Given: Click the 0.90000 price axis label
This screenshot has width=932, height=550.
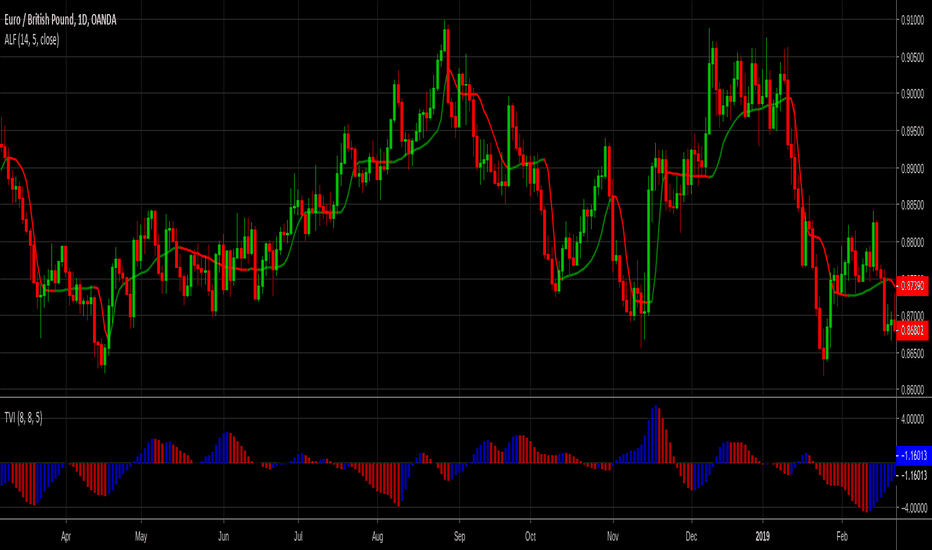Looking at the screenshot, I should tap(912, 94).
